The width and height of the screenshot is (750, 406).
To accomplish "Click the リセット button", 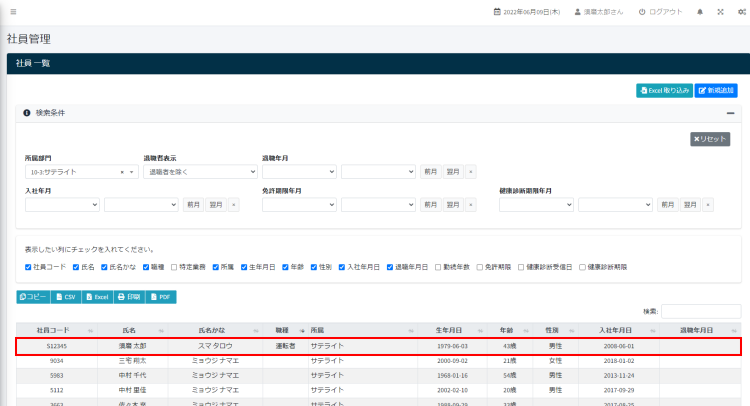I will [x=710, y=139].
